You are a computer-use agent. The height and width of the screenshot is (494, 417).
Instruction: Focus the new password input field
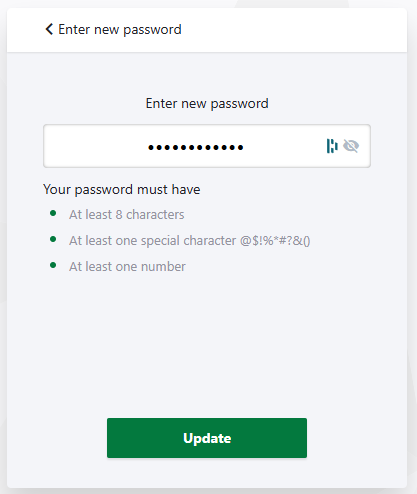207,146
